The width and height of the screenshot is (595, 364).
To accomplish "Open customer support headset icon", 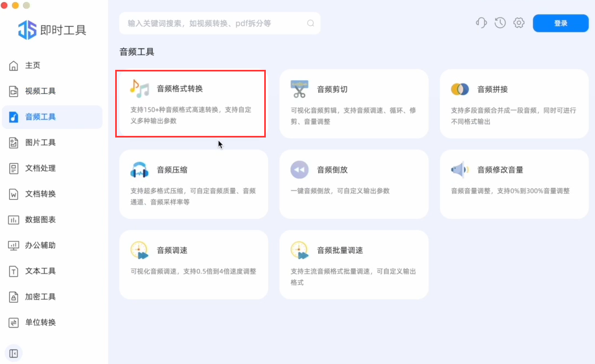I will click(x=481, y=23).
